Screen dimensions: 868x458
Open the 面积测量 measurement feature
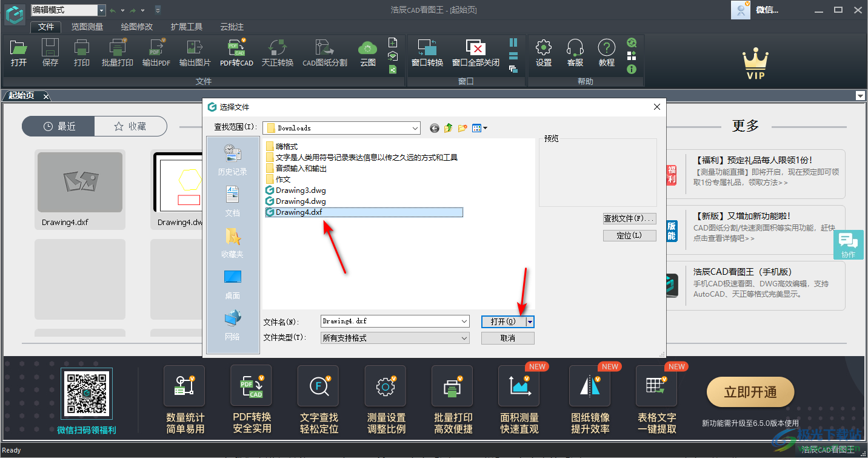[x=519, y=386]
